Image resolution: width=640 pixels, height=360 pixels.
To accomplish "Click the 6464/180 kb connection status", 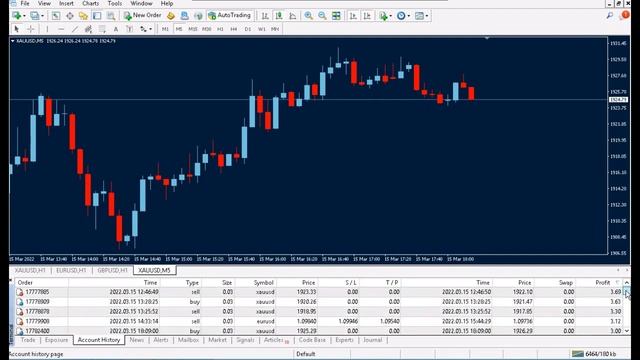I will click(x=594, y=354).
